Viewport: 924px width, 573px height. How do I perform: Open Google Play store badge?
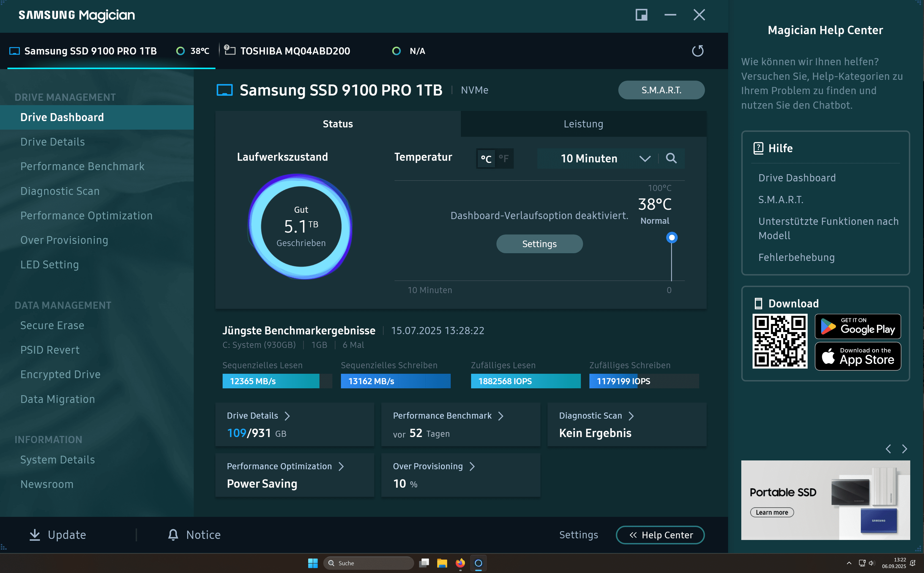tap(858, 326)
